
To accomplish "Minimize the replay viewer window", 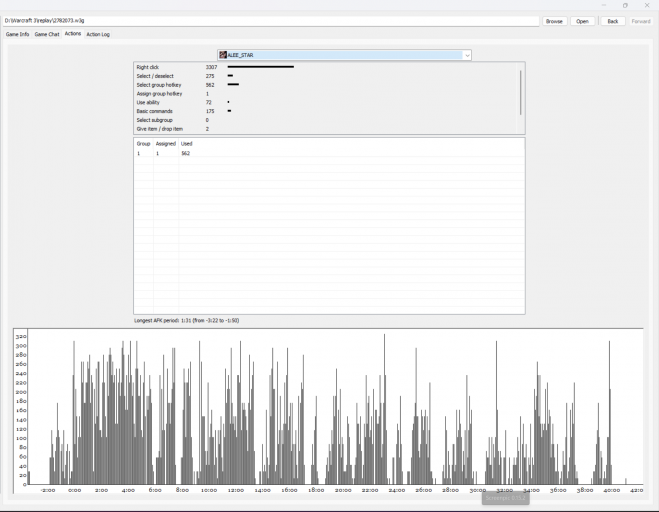I will point(604,5).
